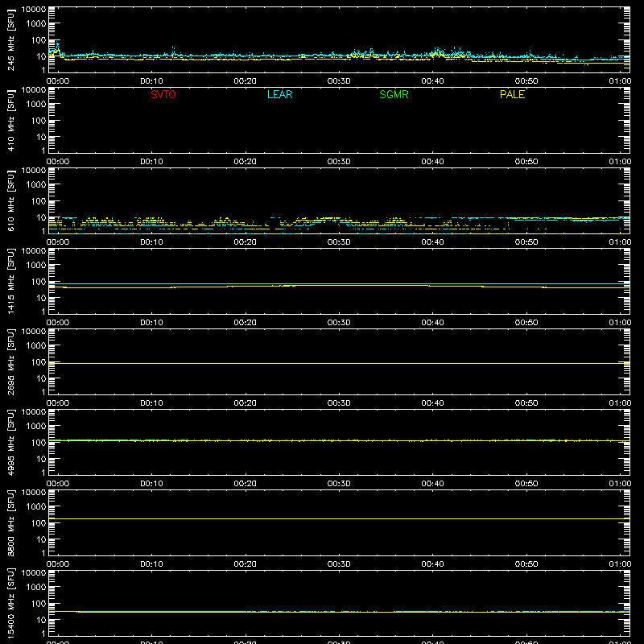Click the 100 tick label on 2695 MHz axis

pyautogui.click(x=38, y=362)
